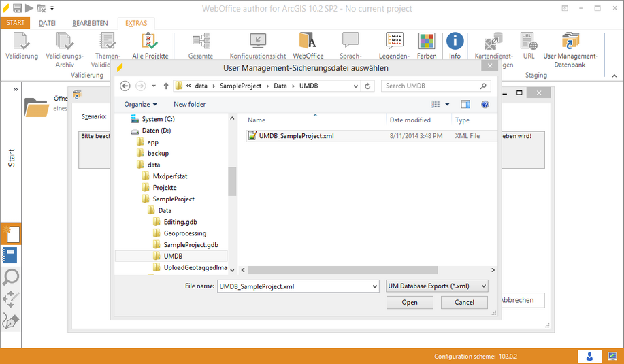Open the Konfigurationssicht tool
Screen dimensions: 624x364
tap(257, 46)
